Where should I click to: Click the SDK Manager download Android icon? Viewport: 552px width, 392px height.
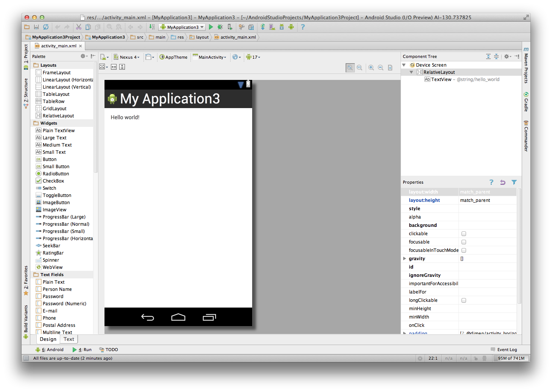coord(282,27)
